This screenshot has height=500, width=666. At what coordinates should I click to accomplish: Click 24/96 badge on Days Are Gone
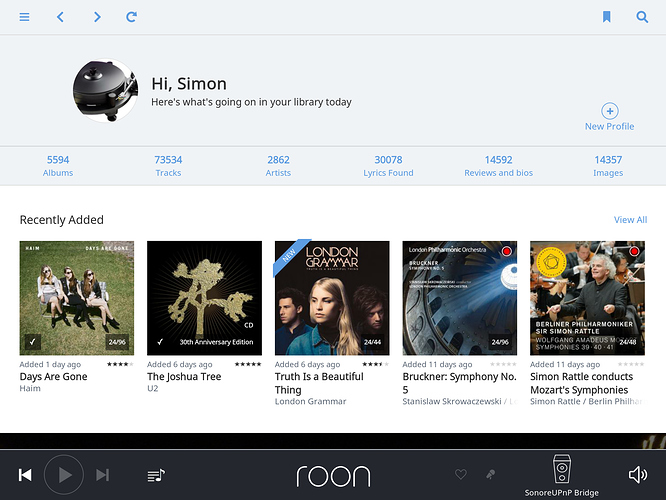point(117,342)
